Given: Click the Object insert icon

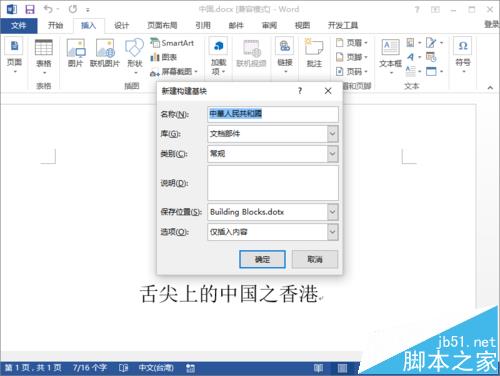Looking at the screenshot, I should click(434, 71).
